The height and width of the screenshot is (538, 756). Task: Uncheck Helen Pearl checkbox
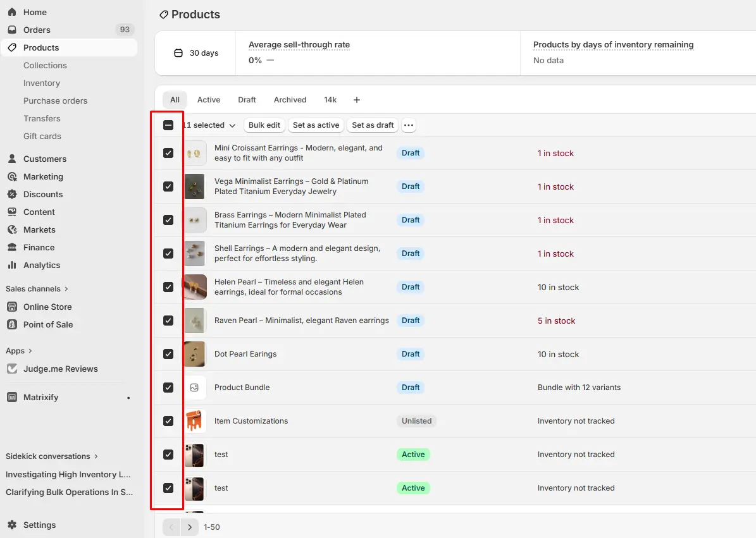(x=168, y=287)
